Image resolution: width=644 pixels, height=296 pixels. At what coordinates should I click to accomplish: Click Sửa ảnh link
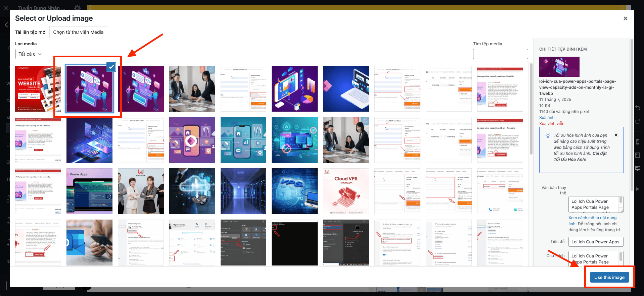point(547,118)
